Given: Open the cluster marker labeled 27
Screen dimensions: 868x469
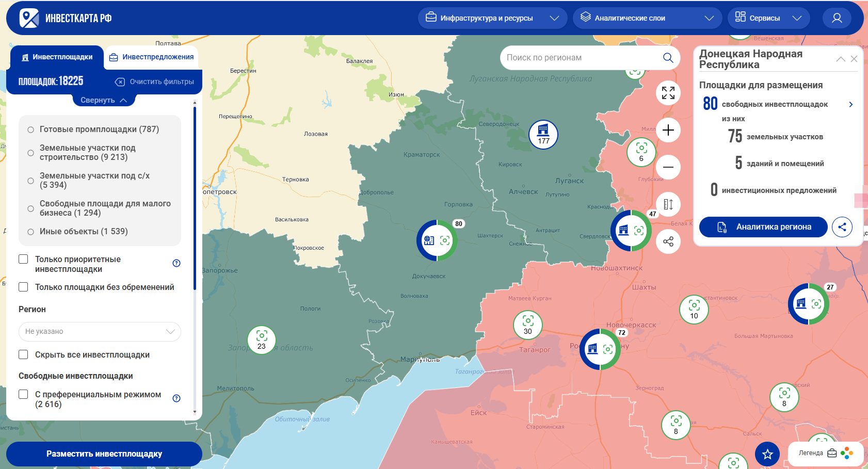Looking at the screenshot, I should pyautogui.click(x=809, y=304).
